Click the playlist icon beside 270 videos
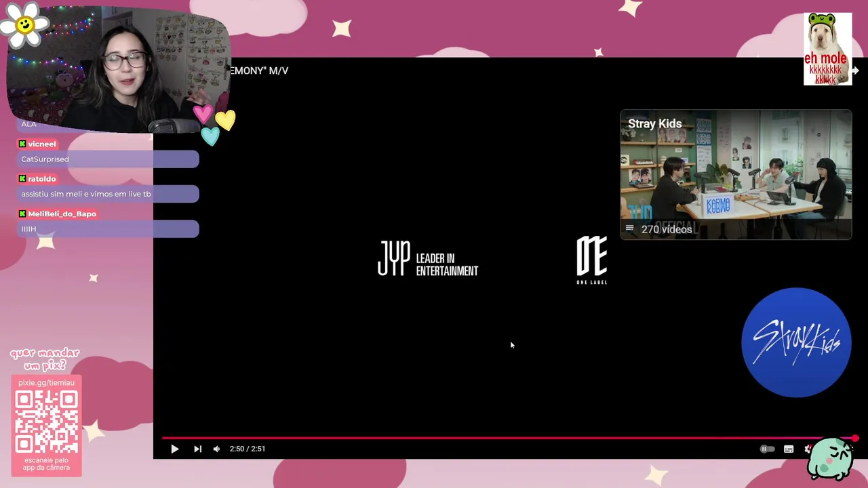868x488 pixels. tap(629, 229)
